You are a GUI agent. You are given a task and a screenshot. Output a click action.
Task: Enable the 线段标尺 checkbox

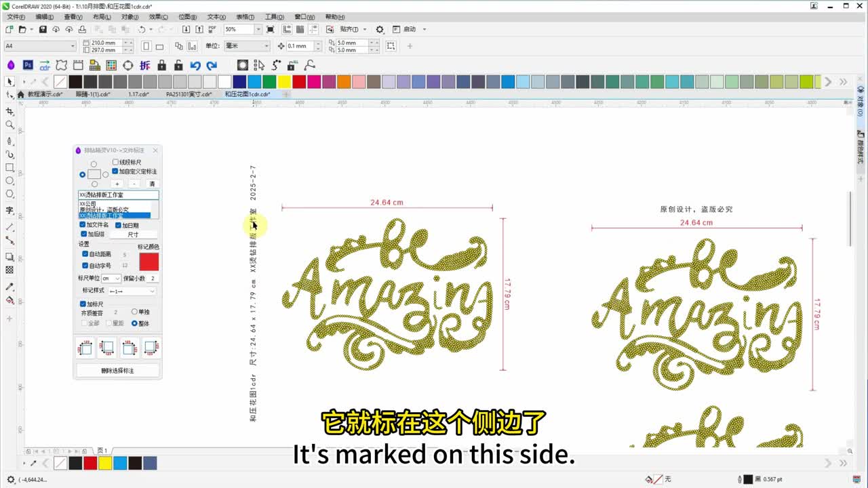115,162
